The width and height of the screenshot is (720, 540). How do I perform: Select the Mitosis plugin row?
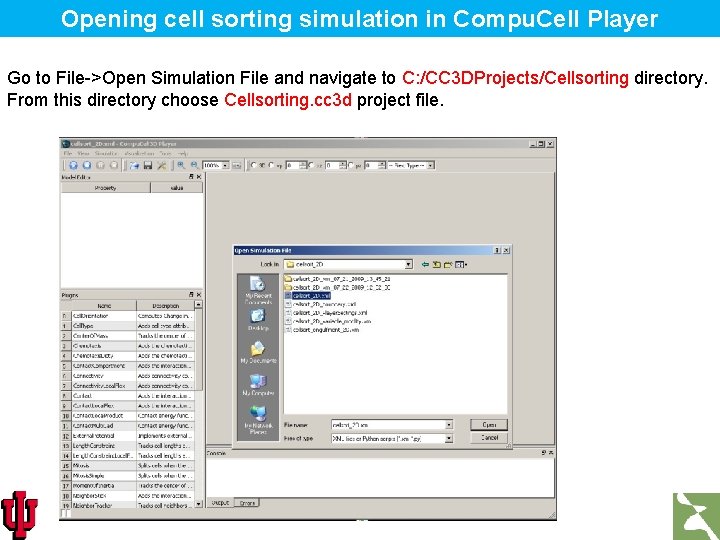click(x=128, y=466)
